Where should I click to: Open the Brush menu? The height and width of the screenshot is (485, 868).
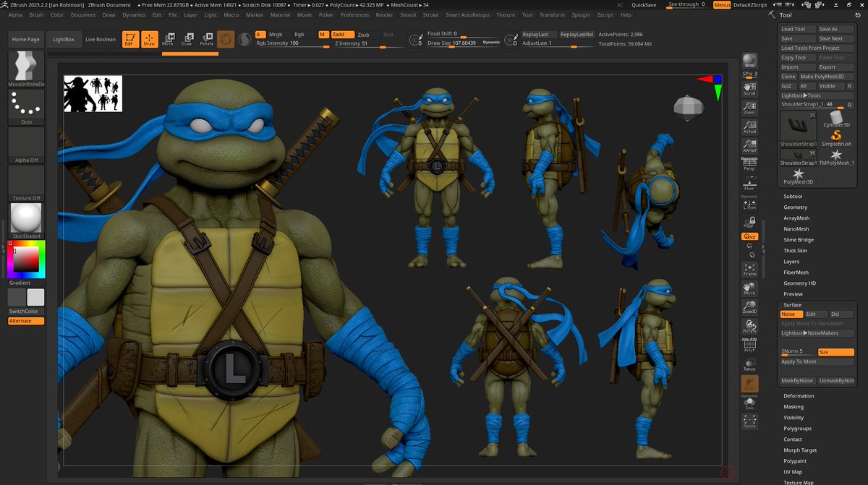coord(36,14)
